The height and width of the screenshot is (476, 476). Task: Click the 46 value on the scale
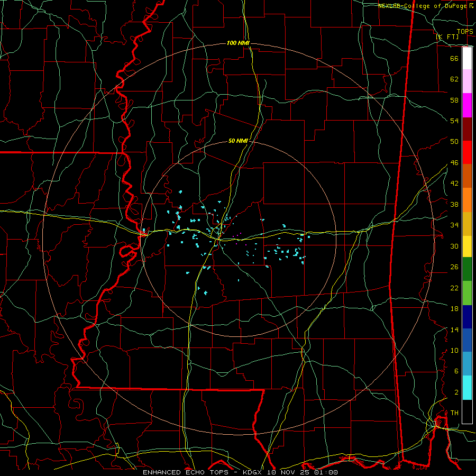454,163
